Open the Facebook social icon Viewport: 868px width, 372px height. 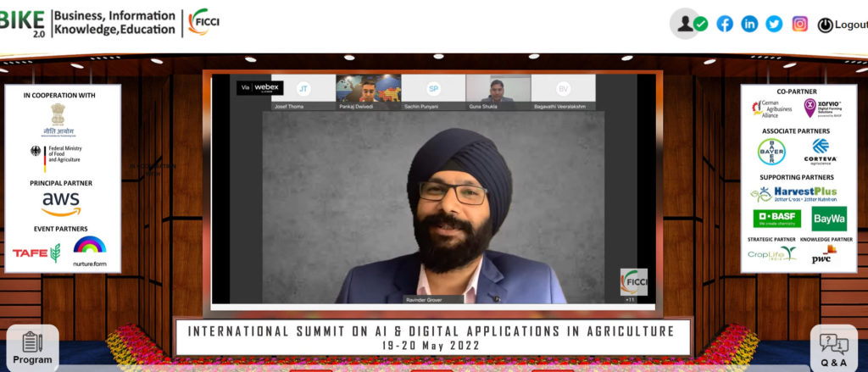725,24
